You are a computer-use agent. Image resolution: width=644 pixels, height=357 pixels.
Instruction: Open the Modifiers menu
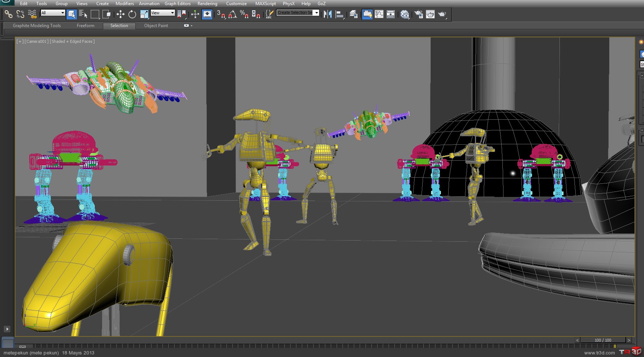pos(125,3)
